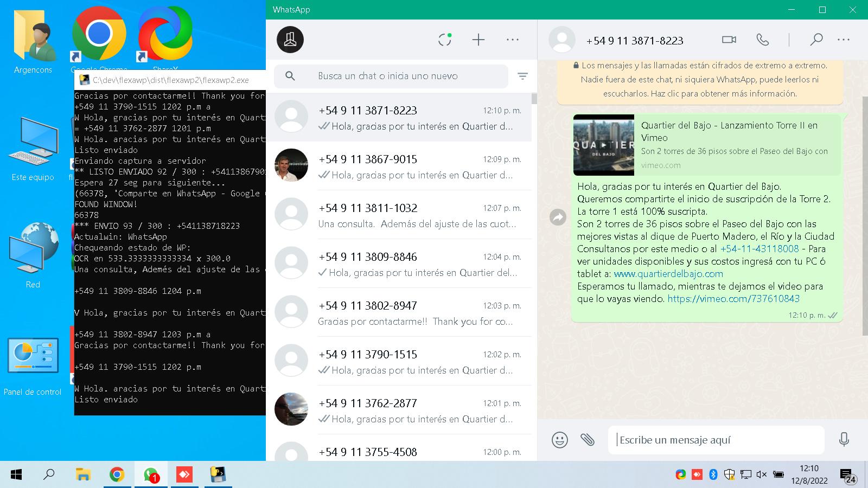Open chat list more options menu
Screen dimensions: 868x488
tap(513, 40)
